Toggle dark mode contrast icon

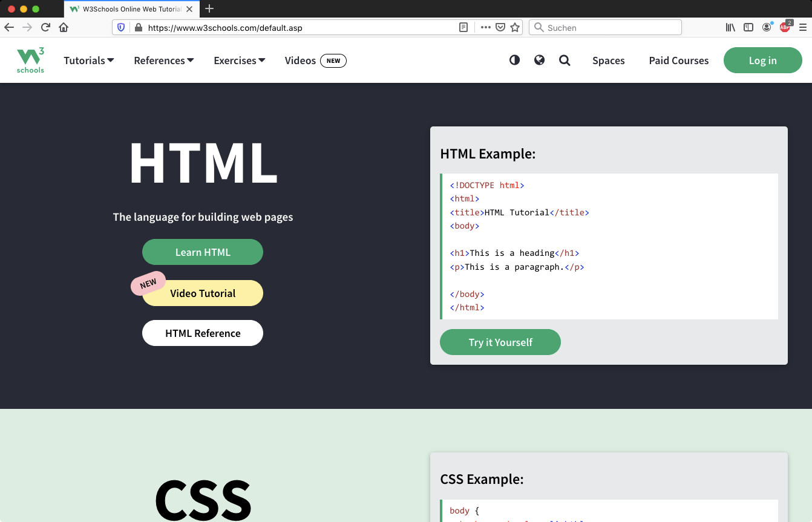[x=514, y=60]
